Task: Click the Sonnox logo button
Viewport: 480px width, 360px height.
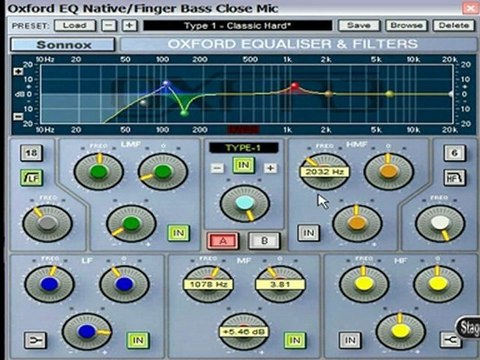Action: [x=63, y=45]
